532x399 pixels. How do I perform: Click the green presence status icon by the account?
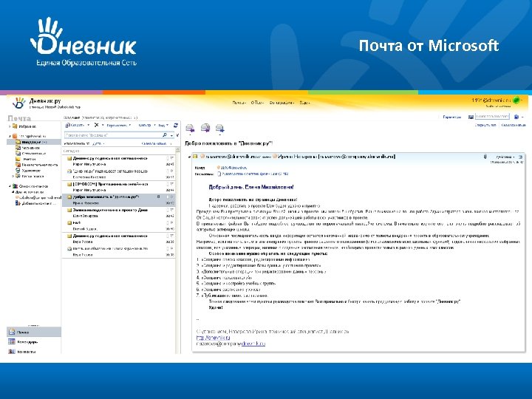(516, 100)
